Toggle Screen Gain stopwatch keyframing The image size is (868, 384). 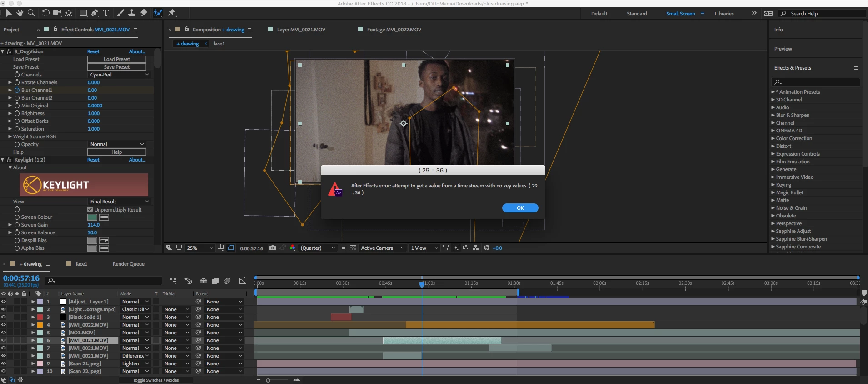click(17, 225)
